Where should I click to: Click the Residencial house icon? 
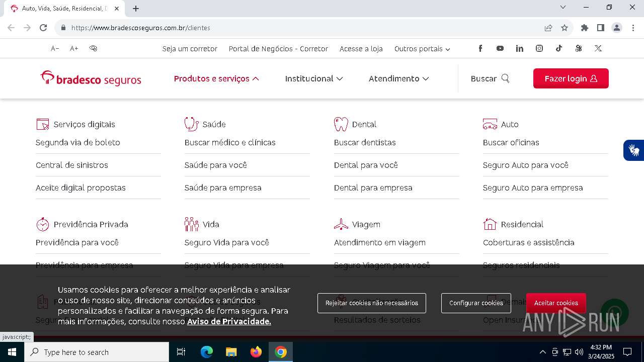(x=490, y=224)
